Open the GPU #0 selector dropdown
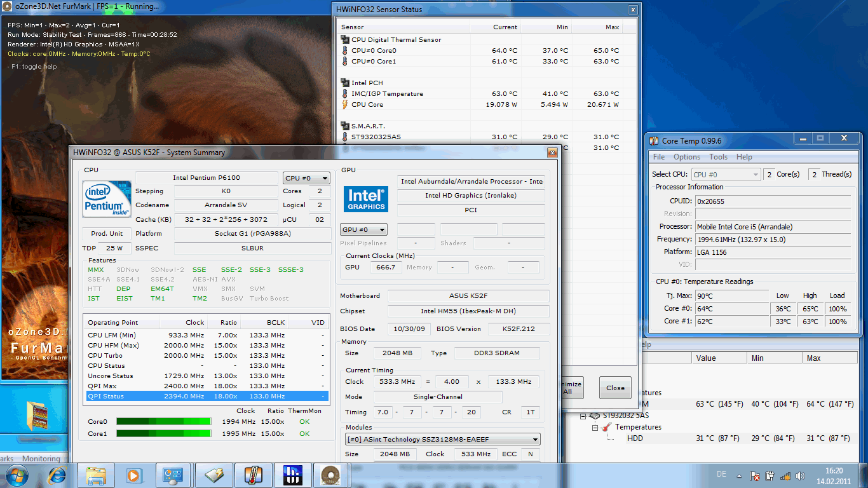868x488 pixels. (364, 229)
